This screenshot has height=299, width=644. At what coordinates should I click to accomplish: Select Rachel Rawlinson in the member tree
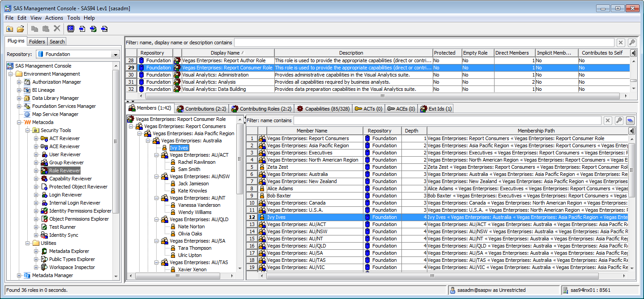pyautogui.click(x=196, y=162)
